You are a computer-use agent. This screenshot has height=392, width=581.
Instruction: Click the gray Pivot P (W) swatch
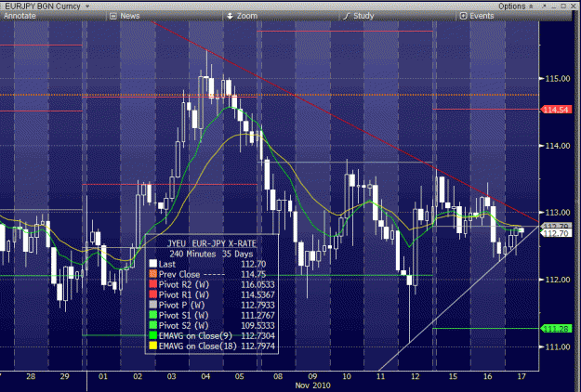tap(153, 305)
